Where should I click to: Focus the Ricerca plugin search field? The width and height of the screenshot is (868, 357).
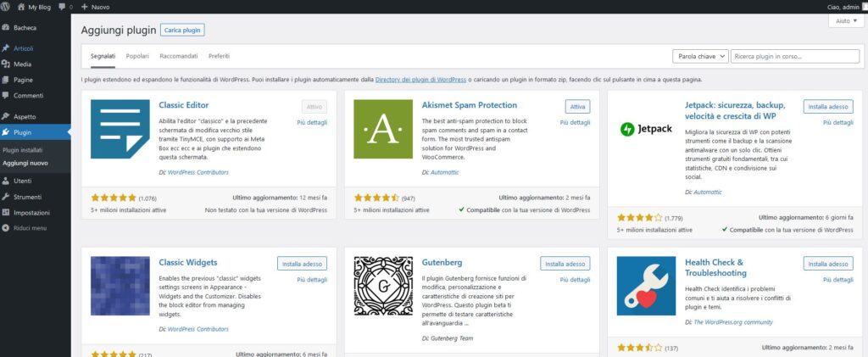(x=795, y=57)
